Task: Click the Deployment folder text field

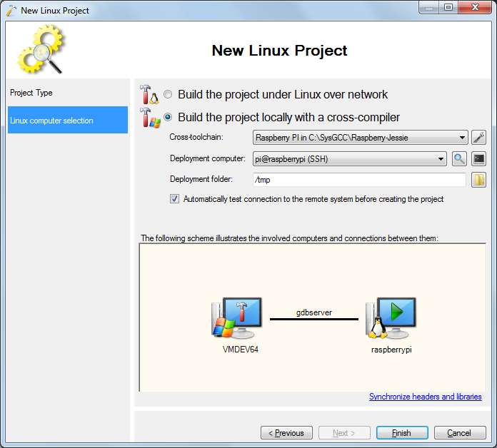Action: (x=359, y=180)
